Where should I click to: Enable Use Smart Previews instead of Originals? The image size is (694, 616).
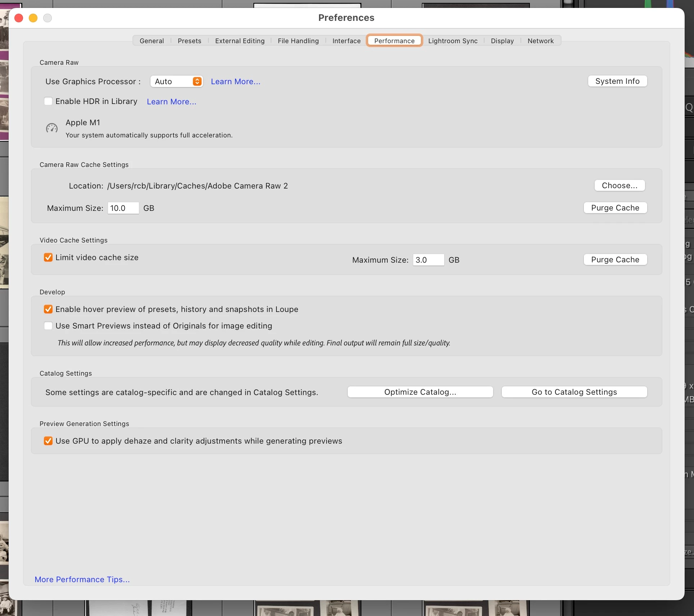(x=48, y=326)
